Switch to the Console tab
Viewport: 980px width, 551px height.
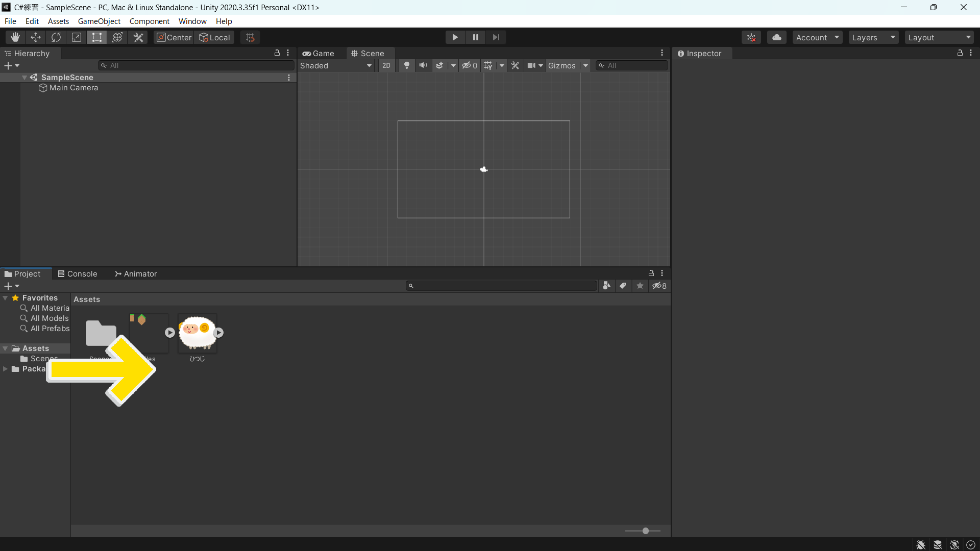click(x=78, y=274)
